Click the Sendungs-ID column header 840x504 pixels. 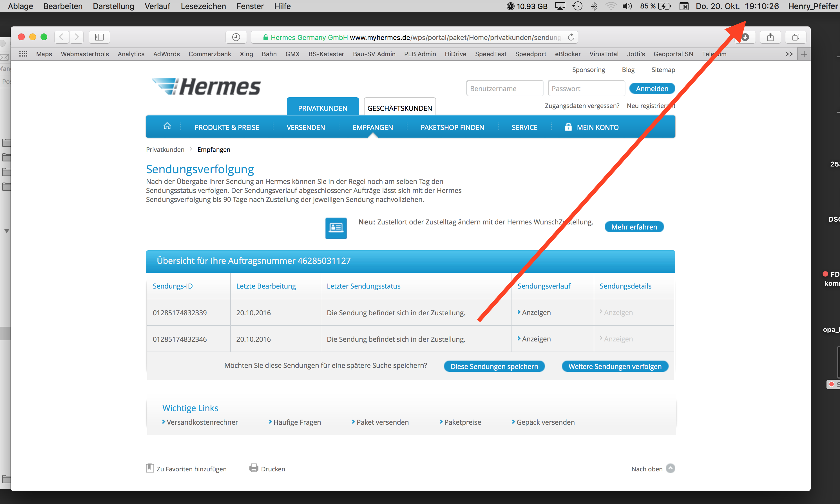click(173, 286)
